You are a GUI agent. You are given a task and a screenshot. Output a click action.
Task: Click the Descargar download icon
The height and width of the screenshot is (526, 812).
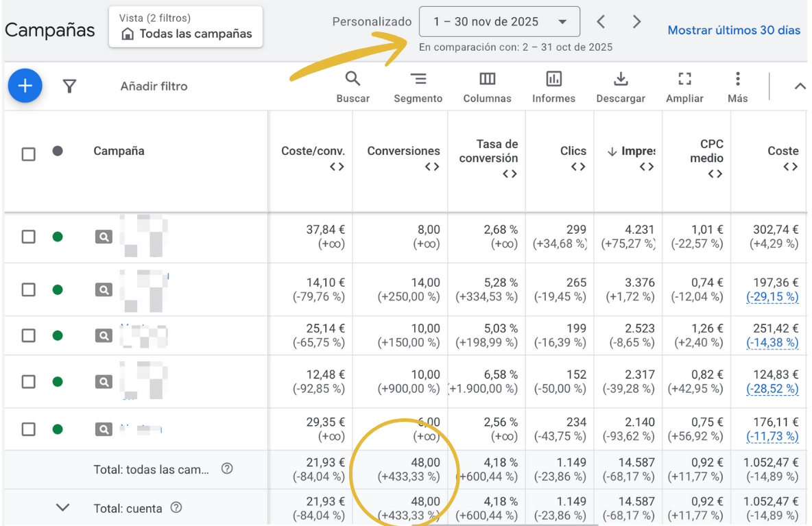(621, 79)
